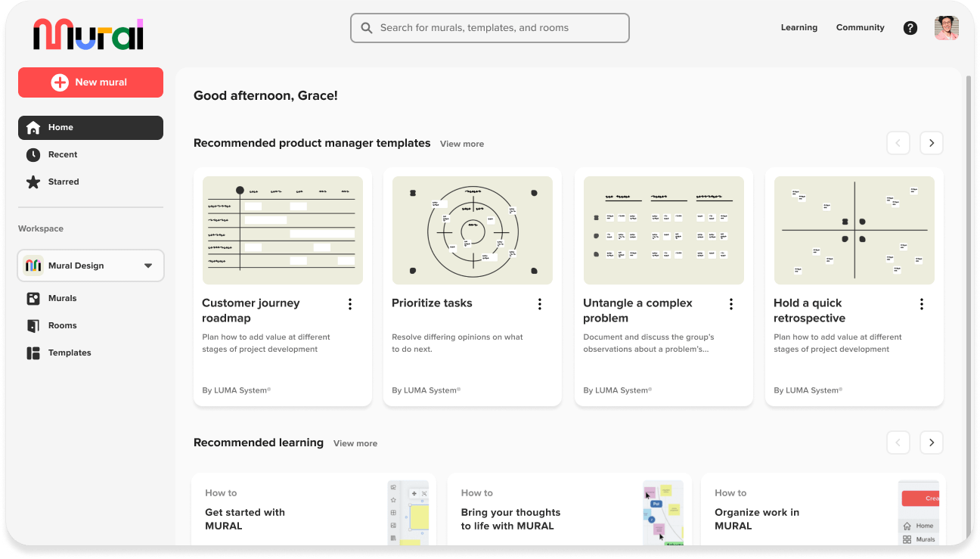Click the Mural Design workspace icon

[x=33, y=266]
